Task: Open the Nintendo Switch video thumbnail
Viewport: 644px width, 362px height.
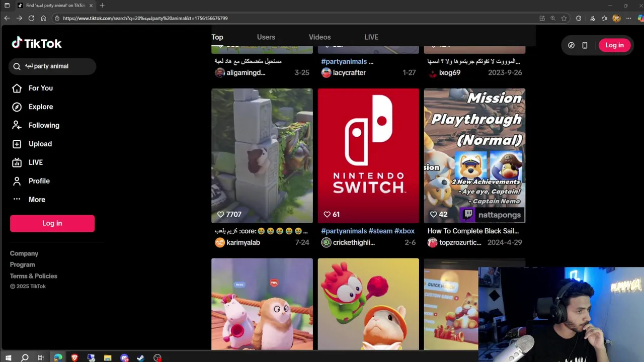Action: 368,156
